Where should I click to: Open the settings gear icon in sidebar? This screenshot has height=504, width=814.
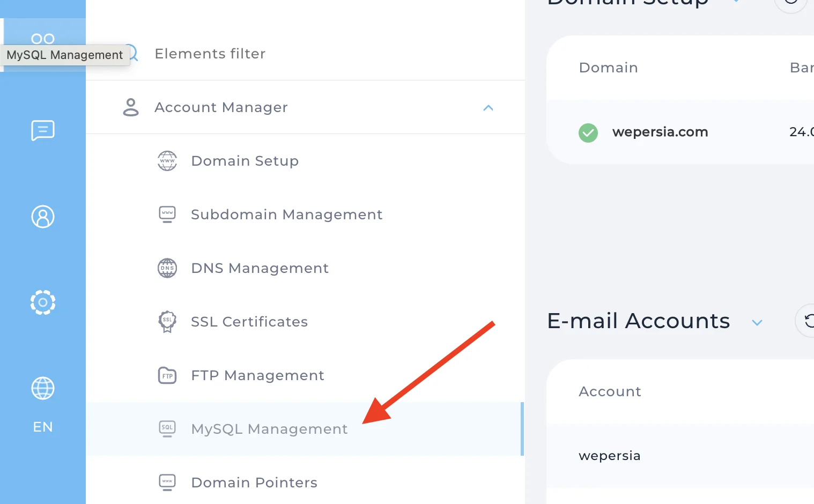pos(43,302)
